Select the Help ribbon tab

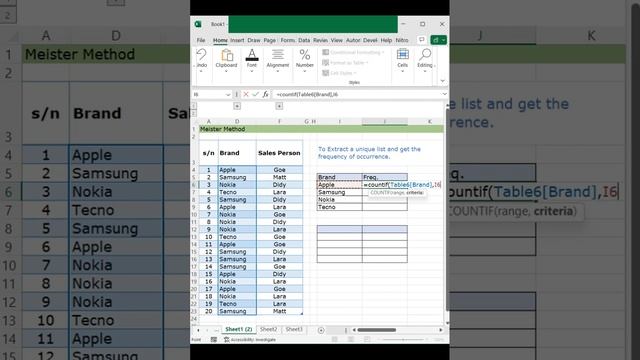386,40
